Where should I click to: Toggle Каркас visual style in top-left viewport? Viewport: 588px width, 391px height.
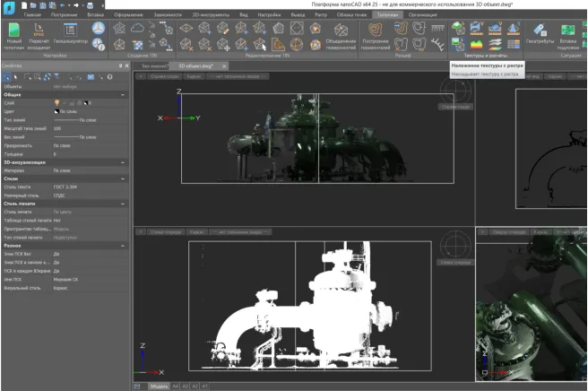click(195, 77)
